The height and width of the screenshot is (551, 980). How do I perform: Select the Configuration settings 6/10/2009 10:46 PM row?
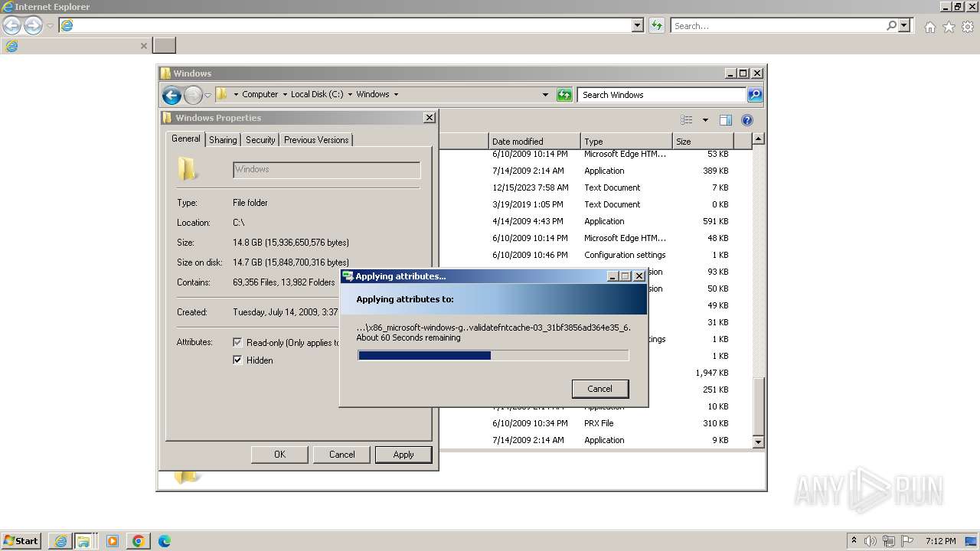597,255
